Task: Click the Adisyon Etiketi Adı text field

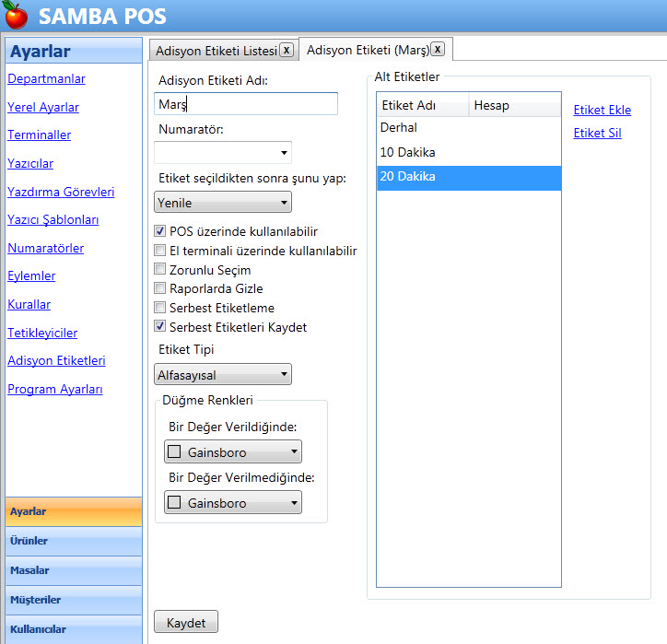Action: (246, 104)
